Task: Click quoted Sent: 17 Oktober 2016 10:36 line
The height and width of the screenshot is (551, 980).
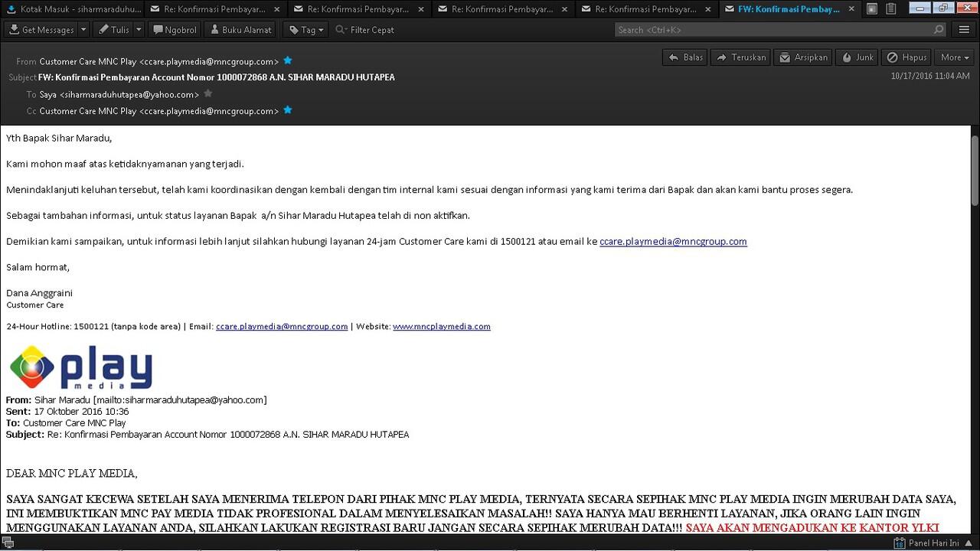Action: 67,411
